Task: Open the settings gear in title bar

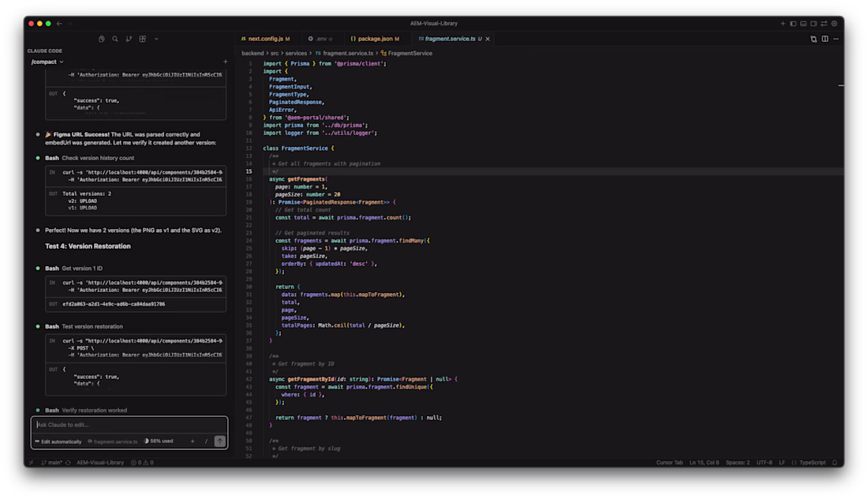Action: point(834,24)
